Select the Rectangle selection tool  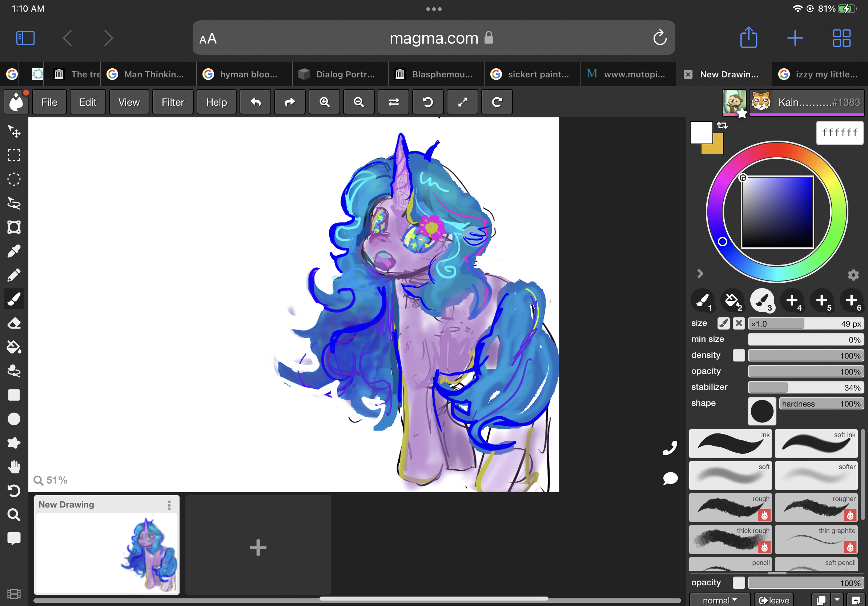pos(14,155)
